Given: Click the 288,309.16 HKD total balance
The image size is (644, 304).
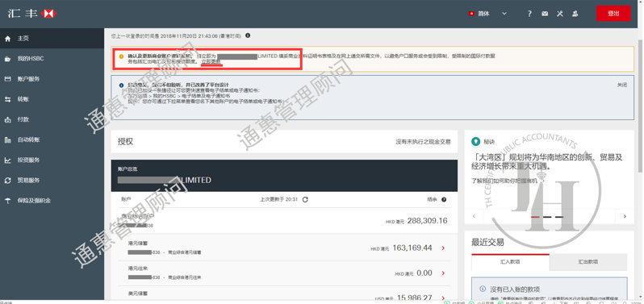Looking at the screenshot, I should (427, 221).
